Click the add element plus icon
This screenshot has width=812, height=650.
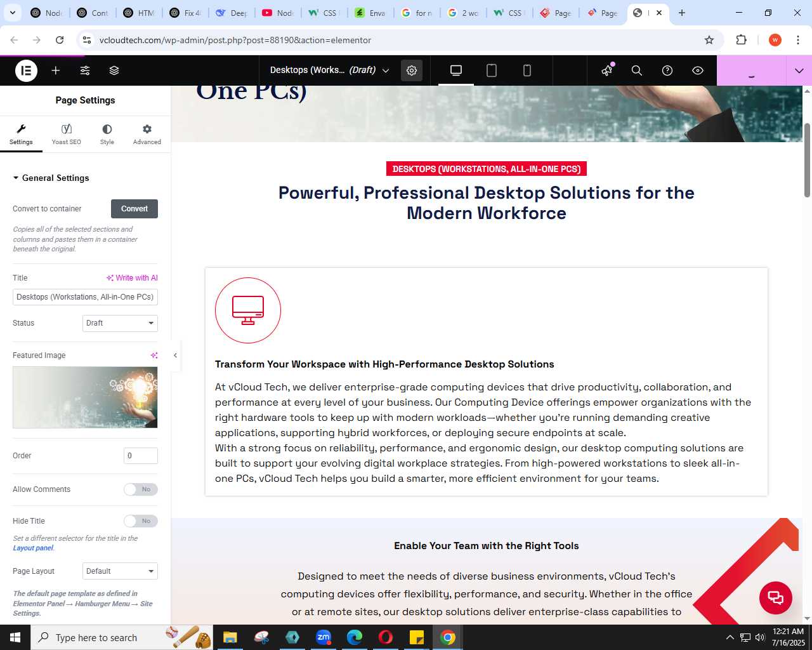pyautogui.click(x=56, y=70)
